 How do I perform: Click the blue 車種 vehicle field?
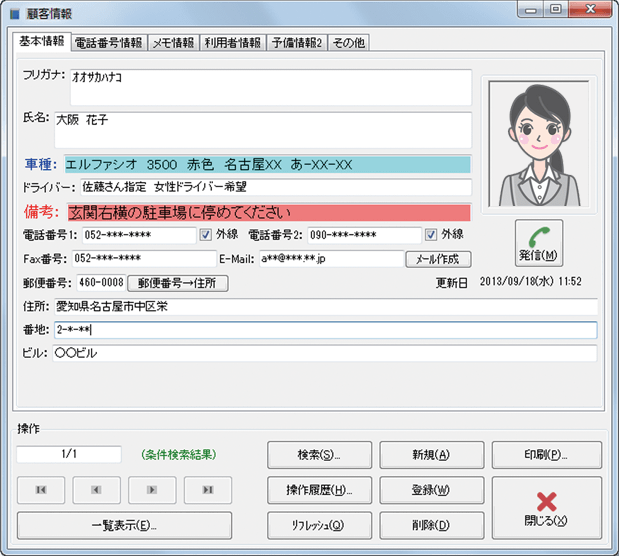(267, 164)
